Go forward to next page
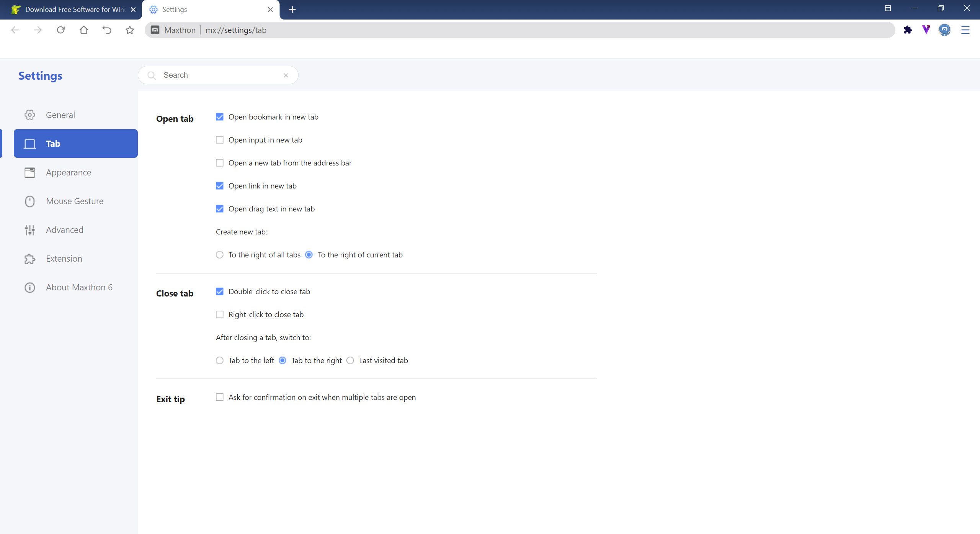This screenshot has height=534, width=980. coord(38,30)
